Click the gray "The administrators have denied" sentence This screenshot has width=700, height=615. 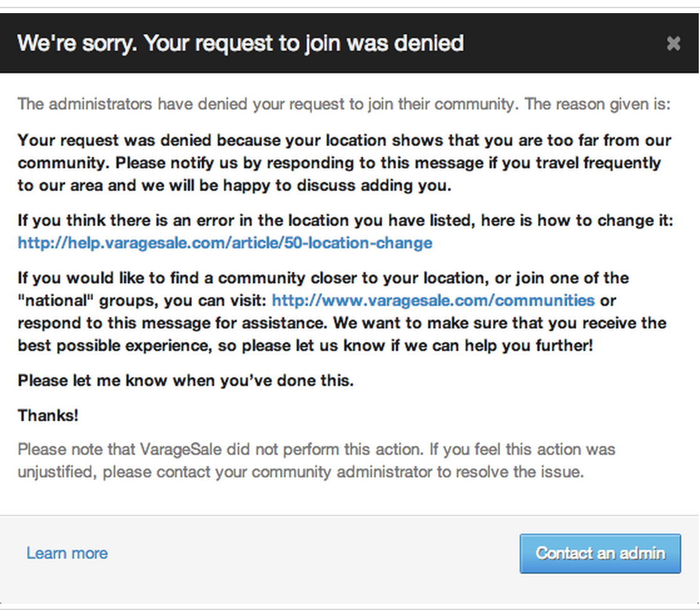click(343, 104)
